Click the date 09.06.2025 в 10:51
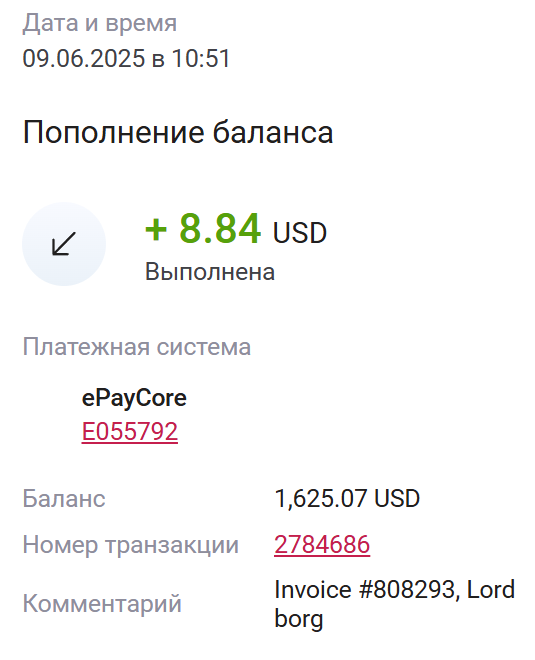 (x=126, y=58)
